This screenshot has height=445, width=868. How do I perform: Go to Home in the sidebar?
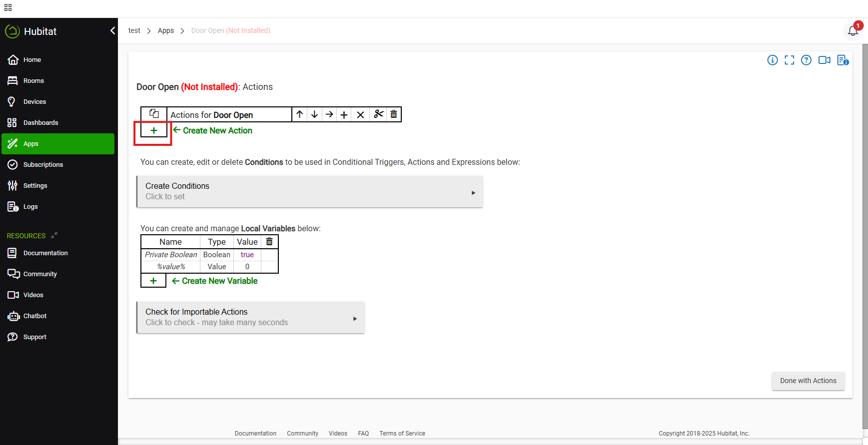pyautogui.click(x=58, y=60)
